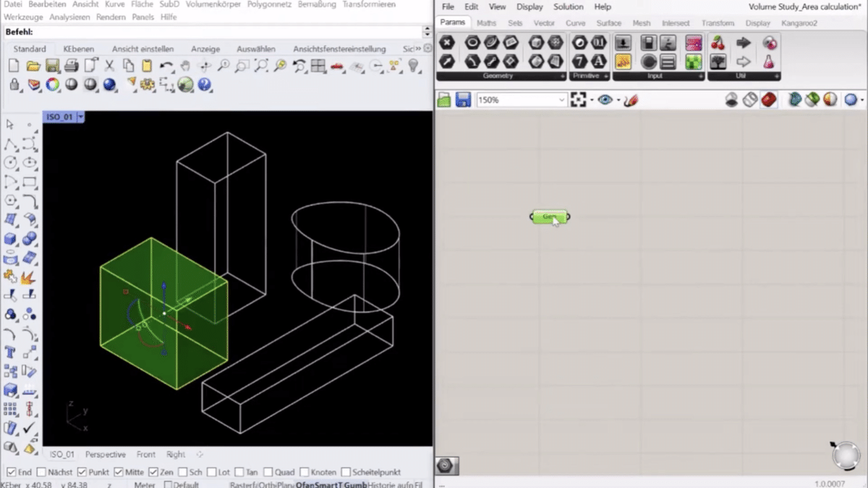Click the sketch brush icon in Grasshopper toolbar
The width and height of the screenshot is (868, 488).
tap(631, 100)
